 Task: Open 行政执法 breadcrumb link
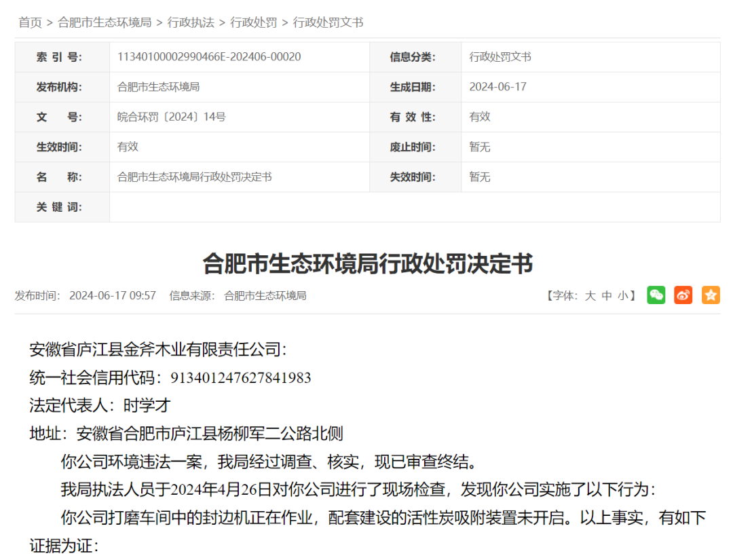point(191,22)
